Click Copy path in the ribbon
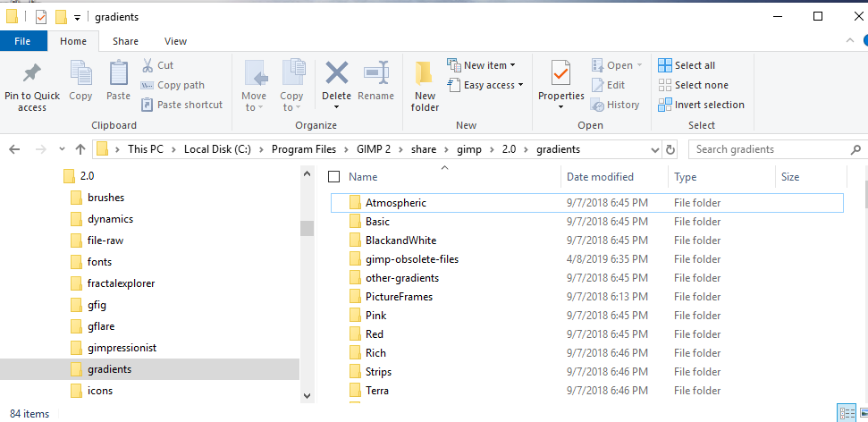Viewport: 868px width, 422px height. [173, 85]
